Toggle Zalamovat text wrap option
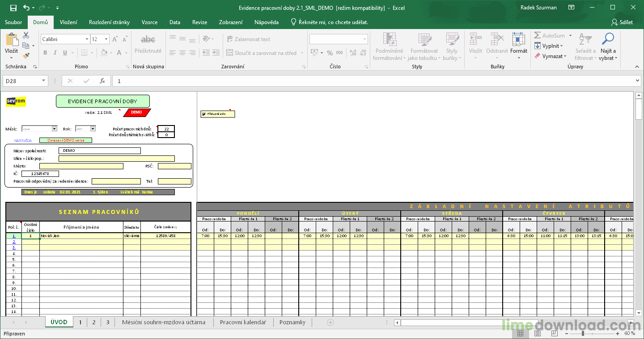644x339 pixels. pyautogui.click(x=248, y=39)
